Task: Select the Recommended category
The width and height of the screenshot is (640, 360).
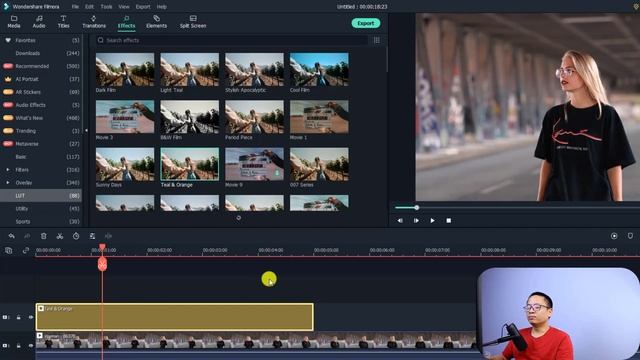Action: point(41,66)
